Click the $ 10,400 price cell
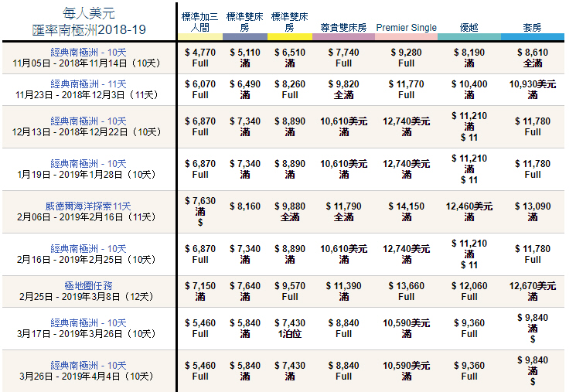576x392 pixels. coord(469,84)
